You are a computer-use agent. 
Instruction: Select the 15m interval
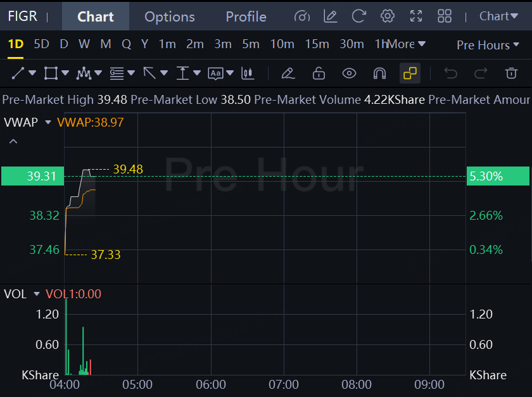tap(317, 44)
